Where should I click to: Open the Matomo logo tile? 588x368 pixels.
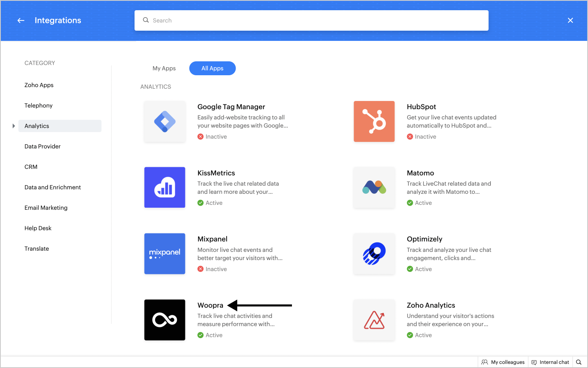(374, 187)
